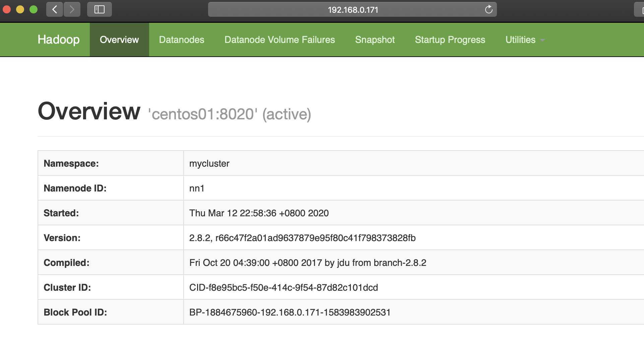This screenshot has height=338, width=644.
Task: Go to Datanode Volume Failures tab
Action: pyautogui.click(x=279, y=40)
